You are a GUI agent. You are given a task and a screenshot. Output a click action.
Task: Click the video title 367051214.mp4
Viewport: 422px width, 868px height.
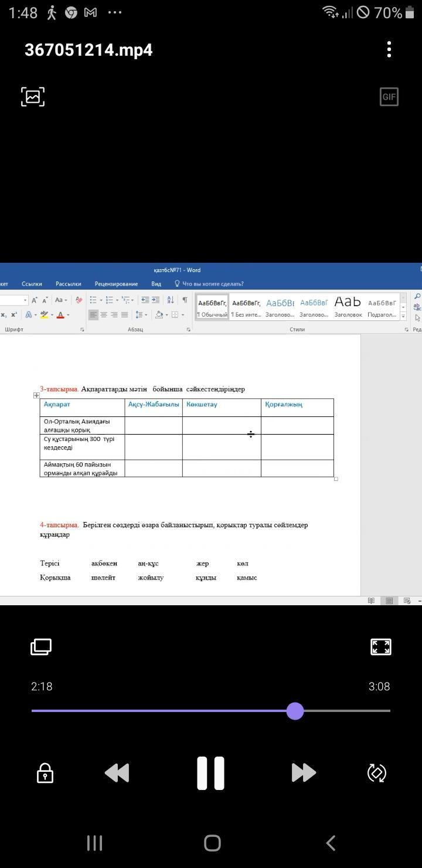tap(89, 50)
